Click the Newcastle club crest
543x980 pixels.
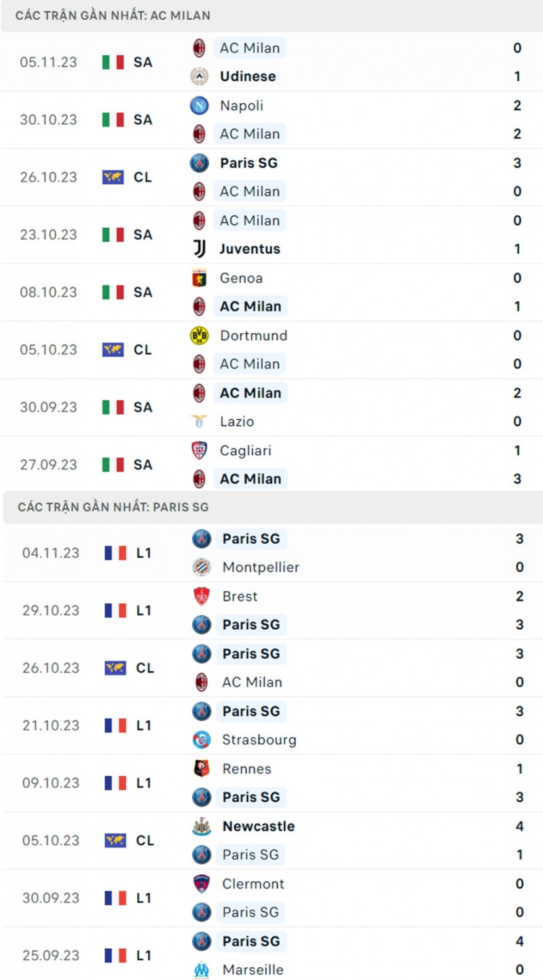click(x=202, y=827)
